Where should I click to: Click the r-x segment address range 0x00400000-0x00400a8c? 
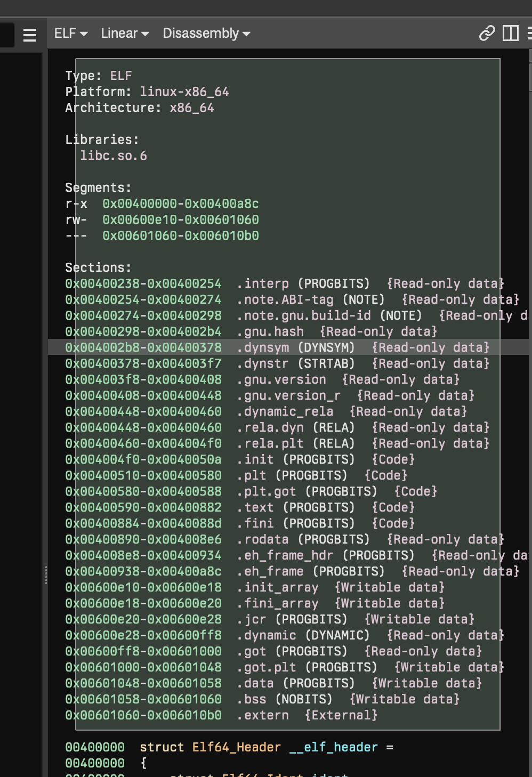(x=181, y=204)
